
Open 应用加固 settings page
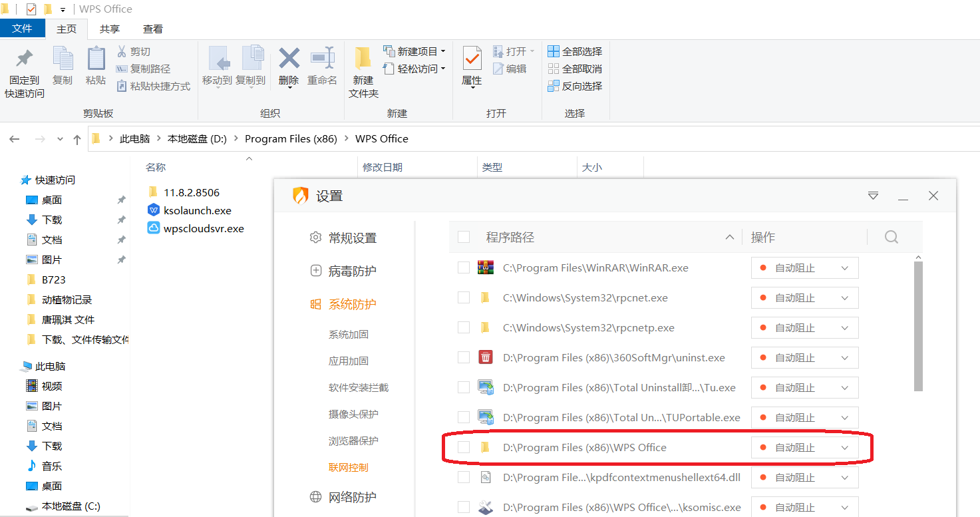click(349, 361)
